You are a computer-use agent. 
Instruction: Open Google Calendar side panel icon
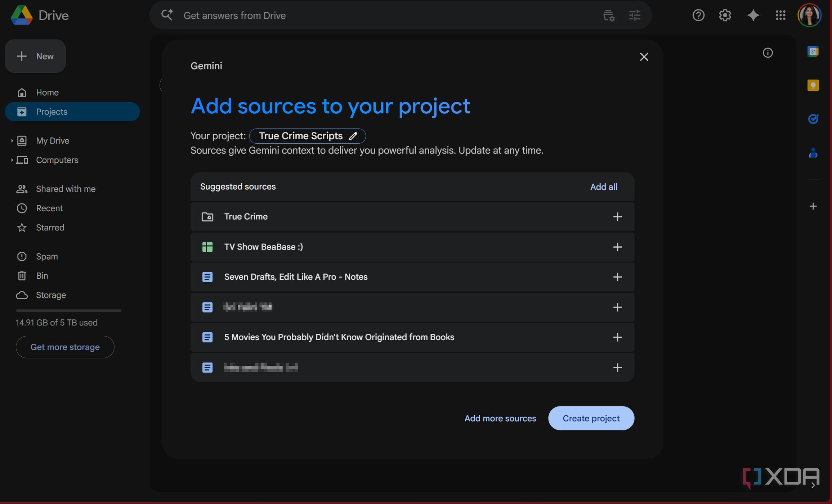coord(813,51)
